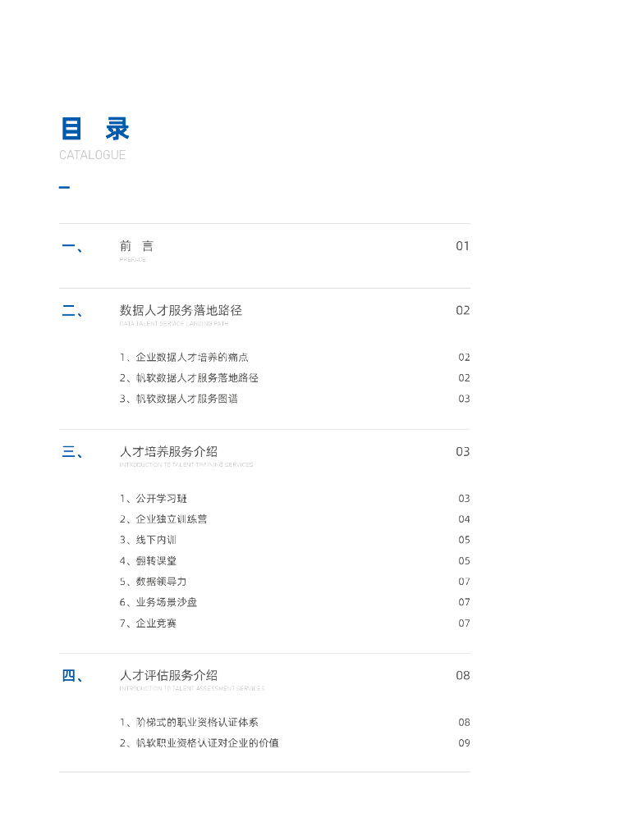Open section 数据人才服务落地路径
Image resolution: width=619 pixels, height=840 pixels.
tap(181, 310)
